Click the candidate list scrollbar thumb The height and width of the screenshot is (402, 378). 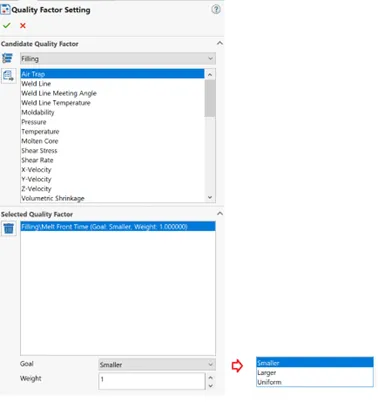tap(210, 98)
